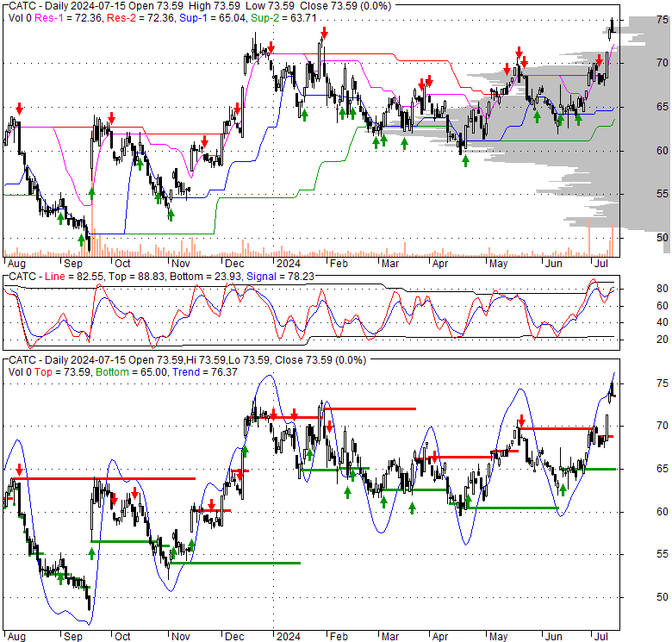
Task: Click the tall orange volume spike before Jul label
Action: point(589,238)
